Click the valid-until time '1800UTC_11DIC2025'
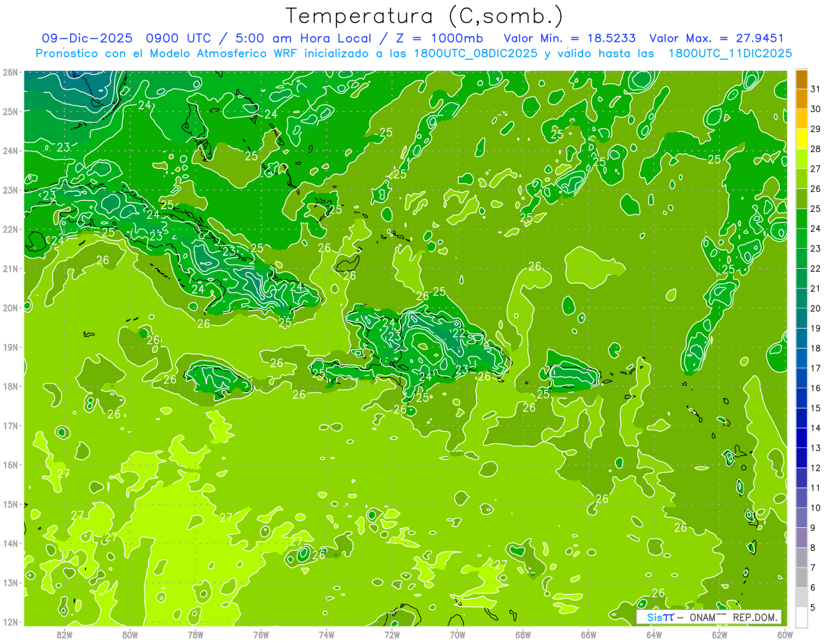The height and width of the screenshot is (644, 834). point(730,53)
